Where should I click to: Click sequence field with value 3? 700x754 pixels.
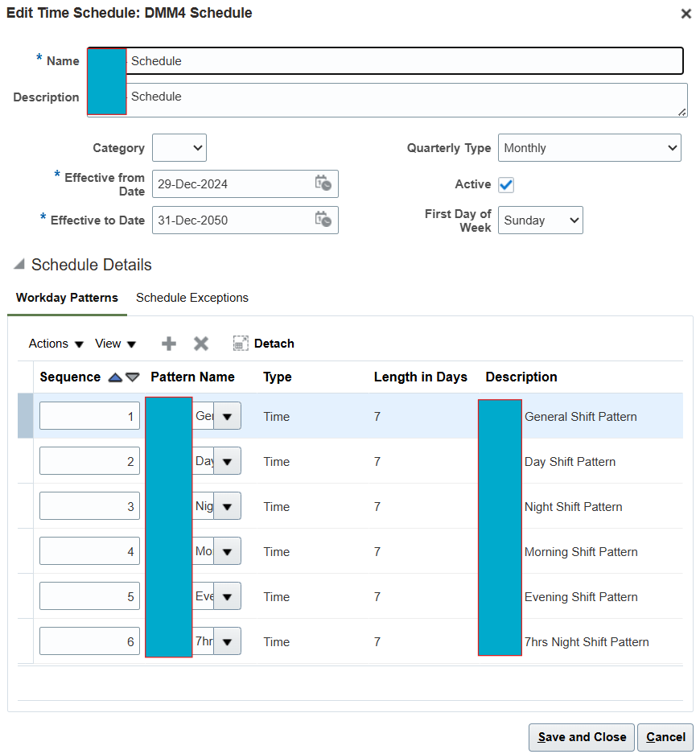point(89,506)
